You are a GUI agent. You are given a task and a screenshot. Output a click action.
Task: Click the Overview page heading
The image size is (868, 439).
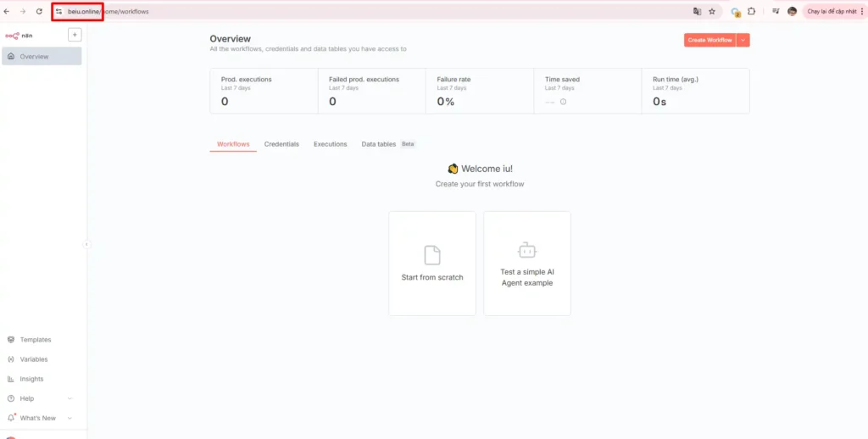(x=231, y=39)
